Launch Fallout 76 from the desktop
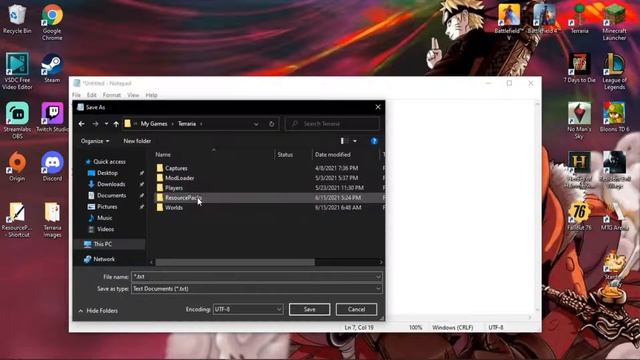 [x=579, y=216]
